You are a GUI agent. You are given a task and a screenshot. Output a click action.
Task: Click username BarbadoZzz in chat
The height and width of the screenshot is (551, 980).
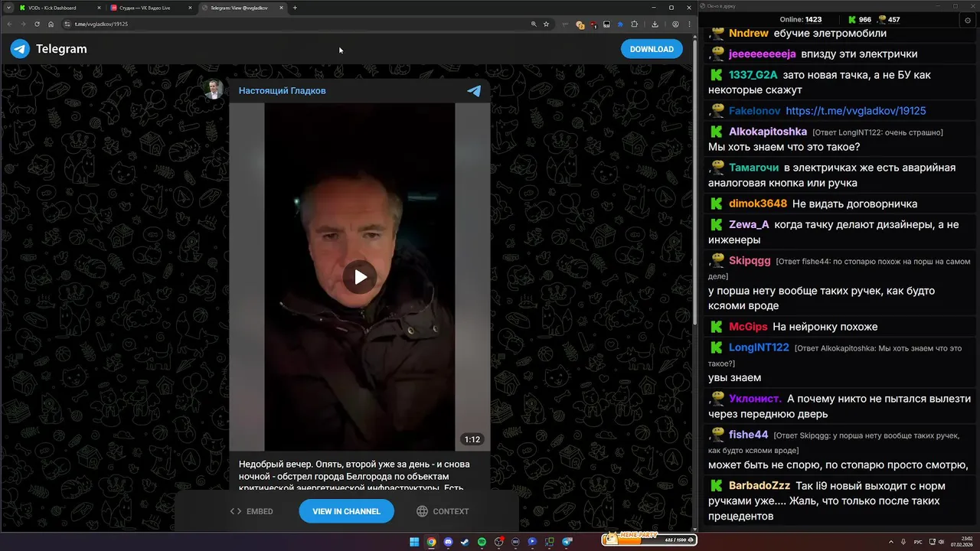pos(759,486)
